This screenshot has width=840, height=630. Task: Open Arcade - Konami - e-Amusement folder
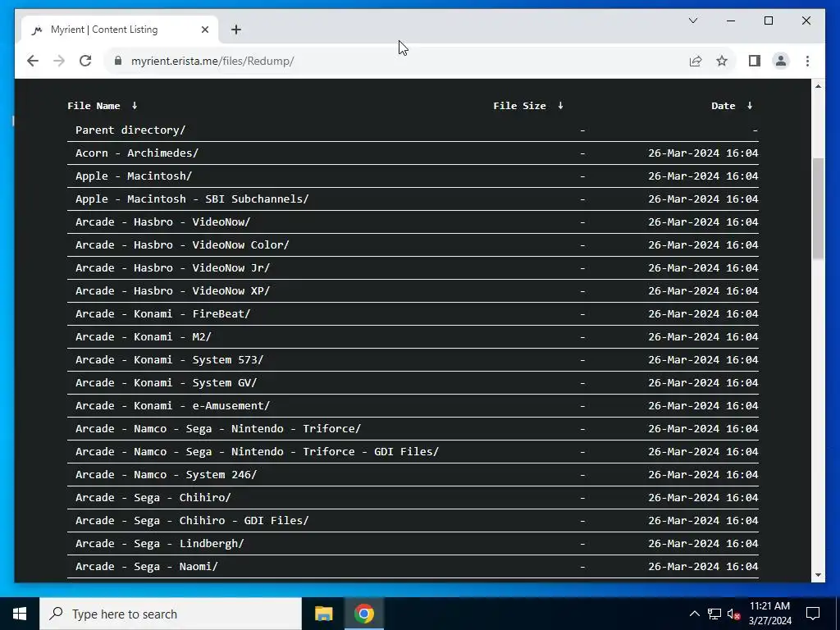pos(172,406)
